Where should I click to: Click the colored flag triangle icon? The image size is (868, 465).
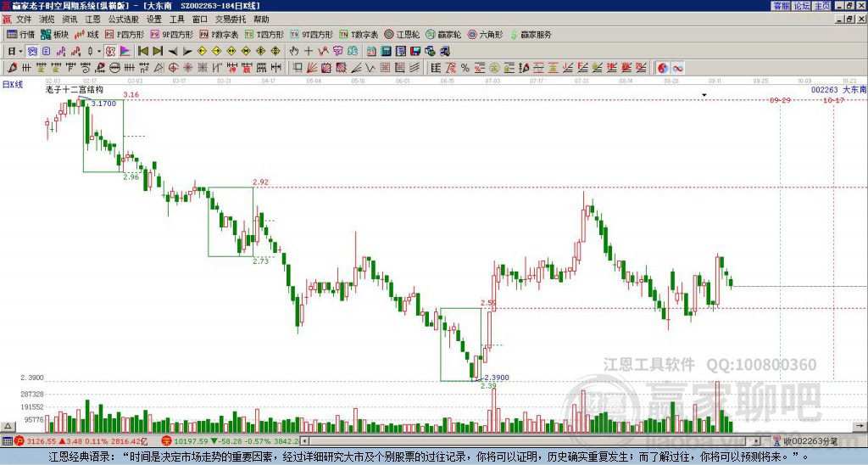tap(125, 51)
